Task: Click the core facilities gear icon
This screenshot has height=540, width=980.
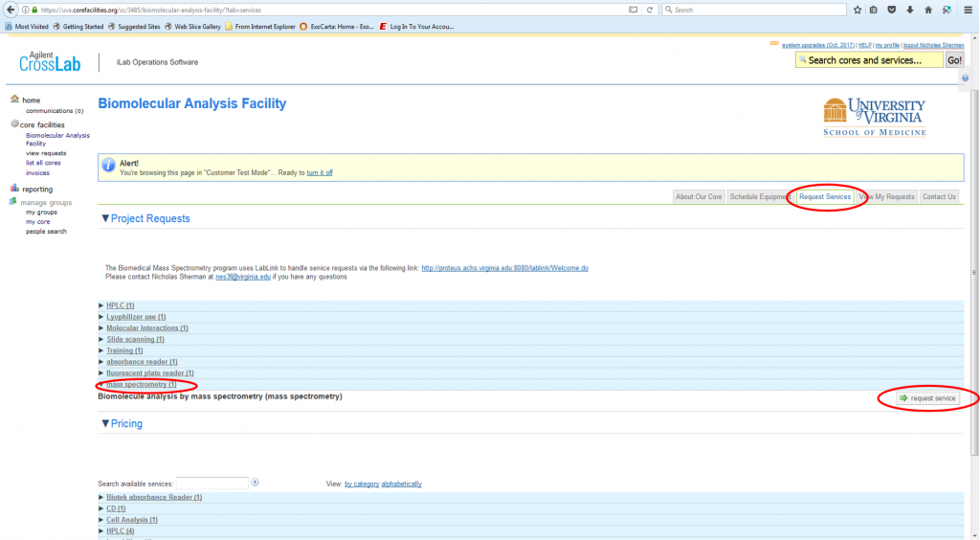Action: pos(14,124)
